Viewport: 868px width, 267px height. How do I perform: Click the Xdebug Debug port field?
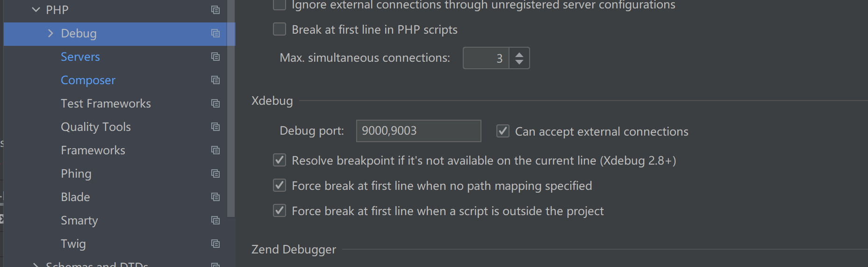418,131
